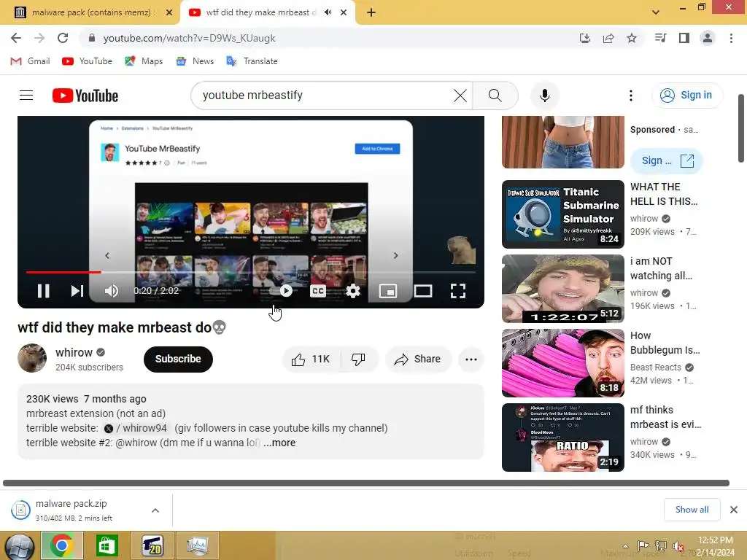Image resolution: width=747 pixels, height=560 pixels.
Task: Open YouTube settings three-dot menu
Action: 631,96
